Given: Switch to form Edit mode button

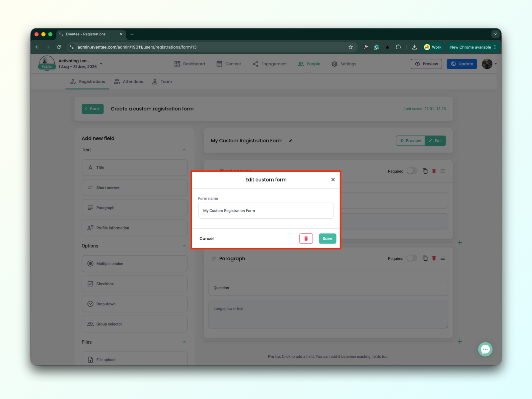Looking at the screenshot, I should click(435, 141).
